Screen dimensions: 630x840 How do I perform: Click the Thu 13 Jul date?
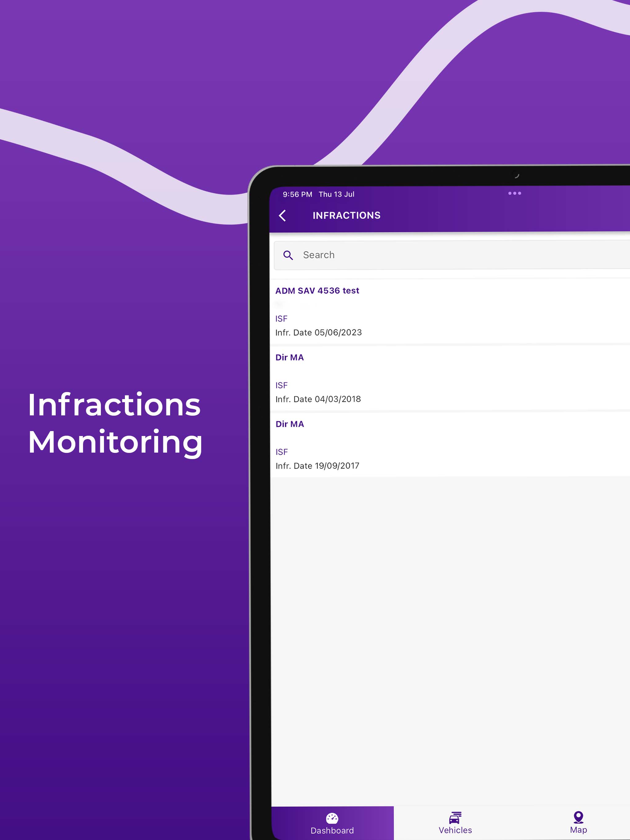pos(336,194)
